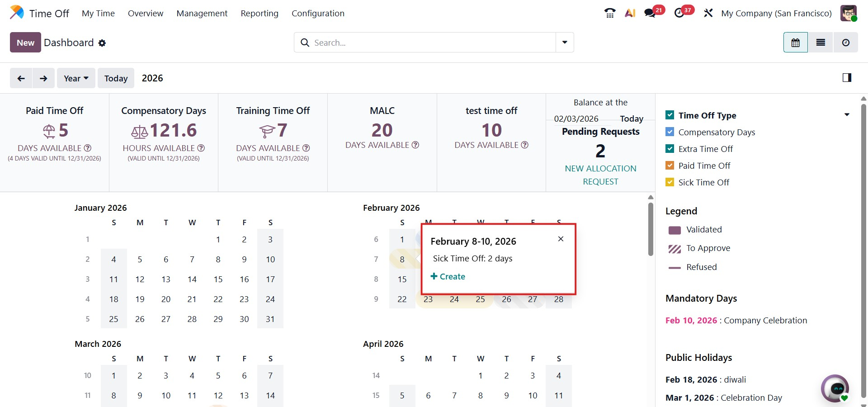
Task: Collapse the Time Off Type section
Action: 847,115
